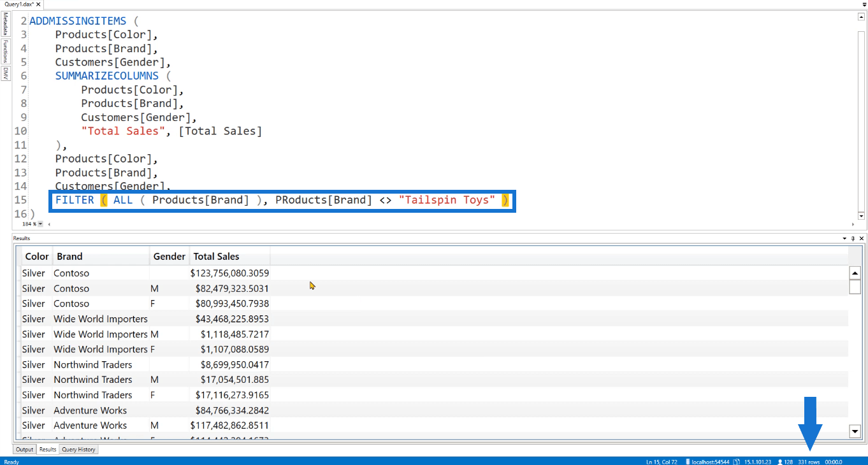Click the localhost:54544 server text
This screenshot has height=465, width=868.
tap(711, 462)
